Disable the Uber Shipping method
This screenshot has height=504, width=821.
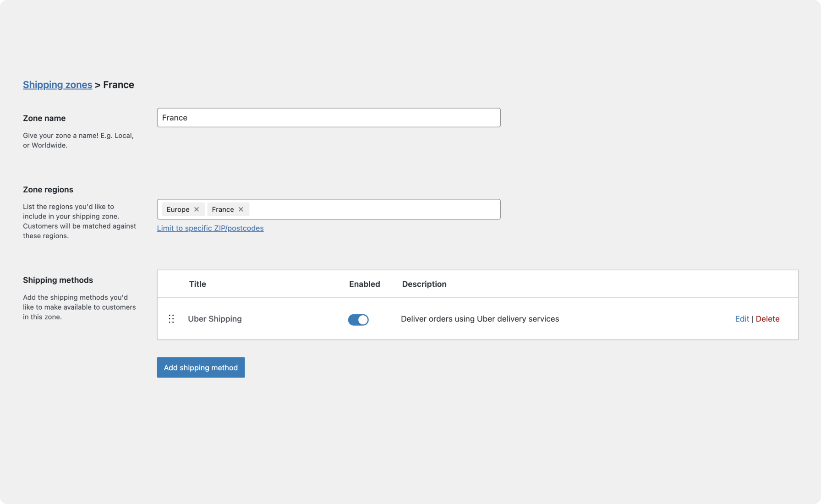tap(359, 319)
